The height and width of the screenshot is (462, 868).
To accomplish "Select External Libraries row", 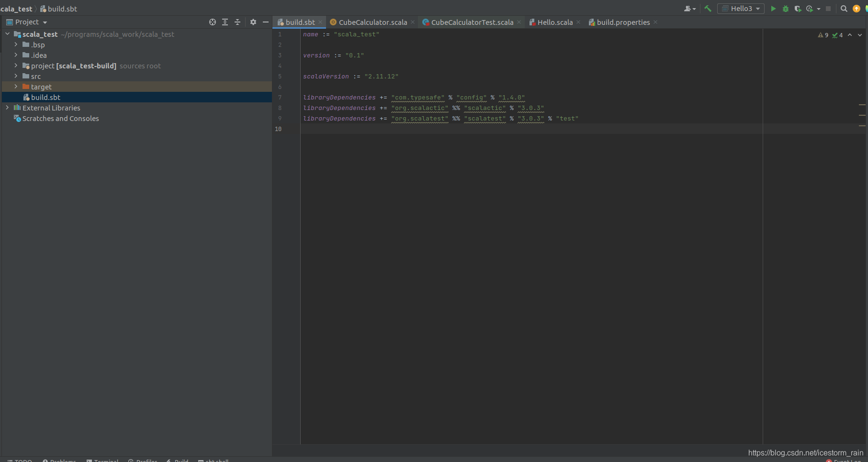I will click(137, 108).
